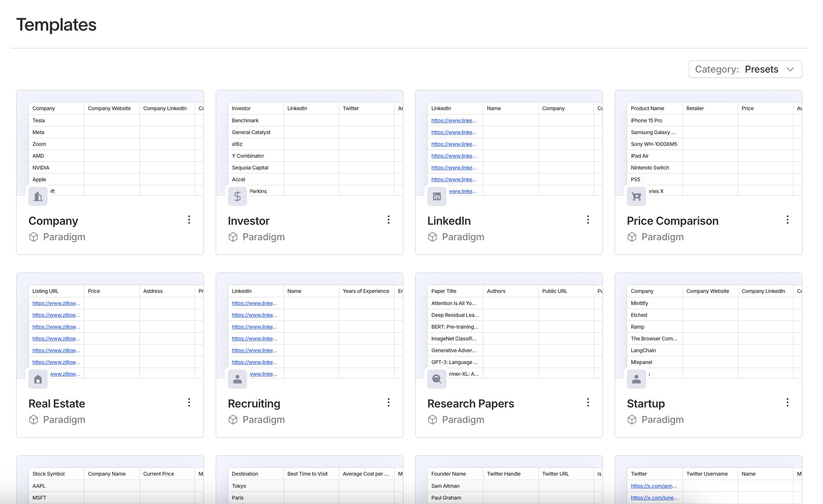Screen dimensions: 823x504
Task: Click the house icon on the Real Estate card
Action: (x=38, y=379)
